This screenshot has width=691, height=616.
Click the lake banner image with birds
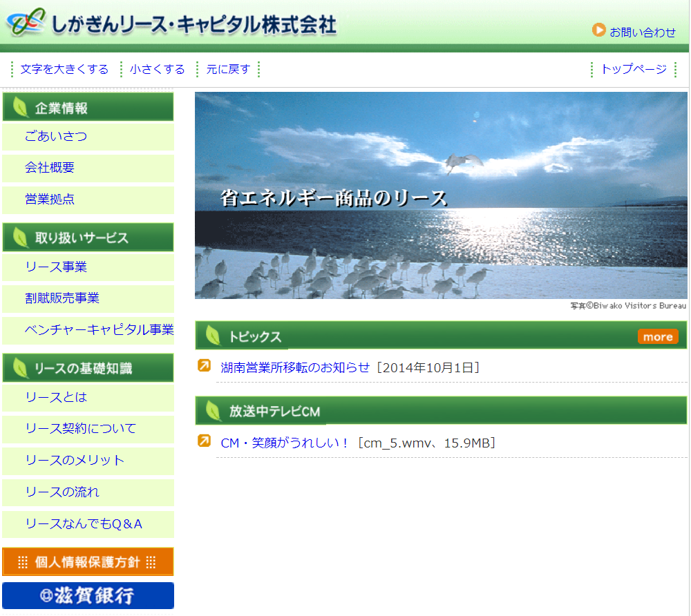click(441, 195)
